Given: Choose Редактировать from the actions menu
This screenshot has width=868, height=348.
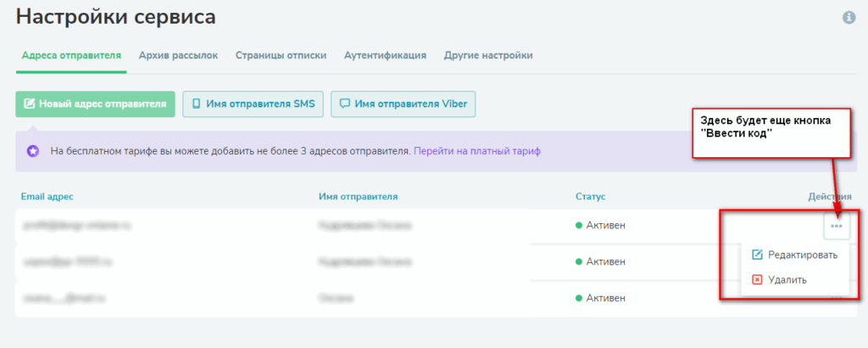Looking at the screenshot, I should pyautogui.click(x=795, y=255).
